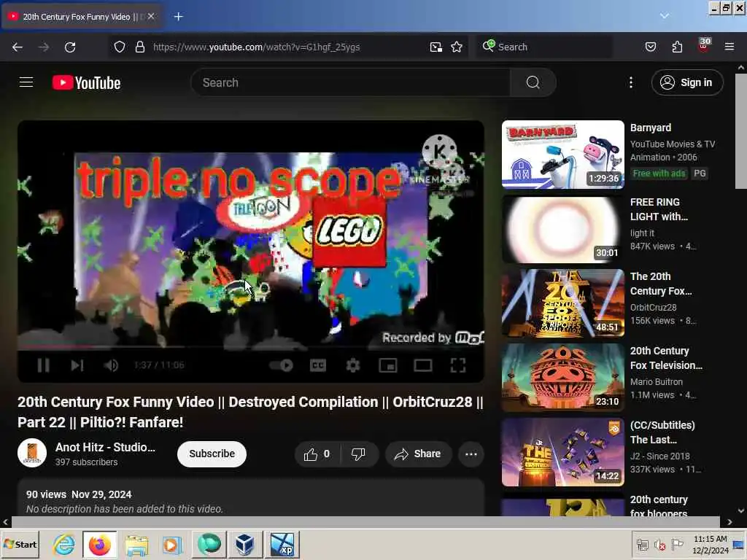Open the YouTube guide hamburger menu

point(26,82)
